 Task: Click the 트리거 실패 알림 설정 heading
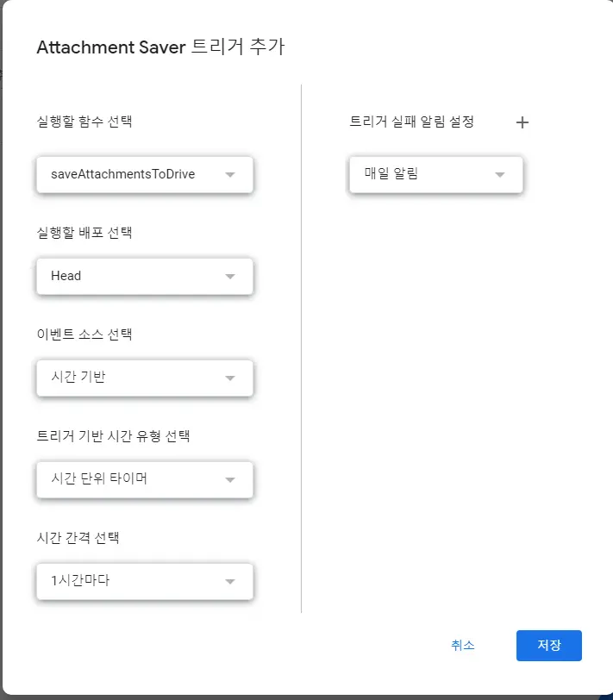pyautogui.click(x=411, y=122)
